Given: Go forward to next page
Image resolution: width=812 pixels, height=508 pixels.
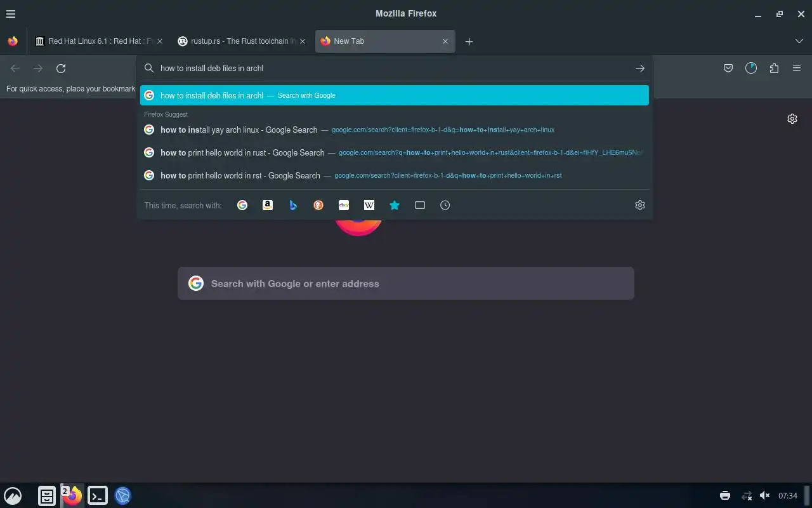Looking at the screenshot, I should [x=38, y=68].
